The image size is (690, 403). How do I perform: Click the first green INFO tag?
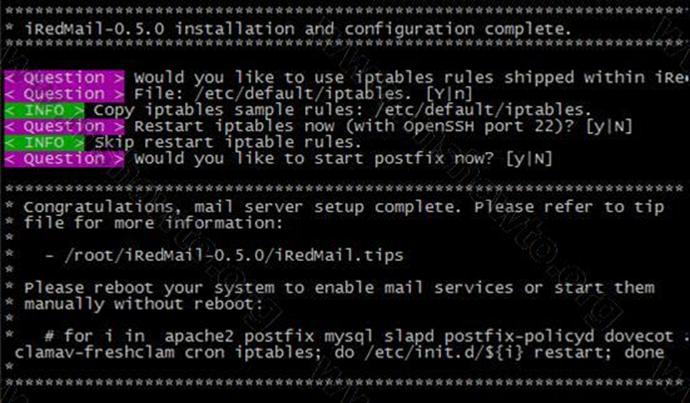(x=44, y=110)
